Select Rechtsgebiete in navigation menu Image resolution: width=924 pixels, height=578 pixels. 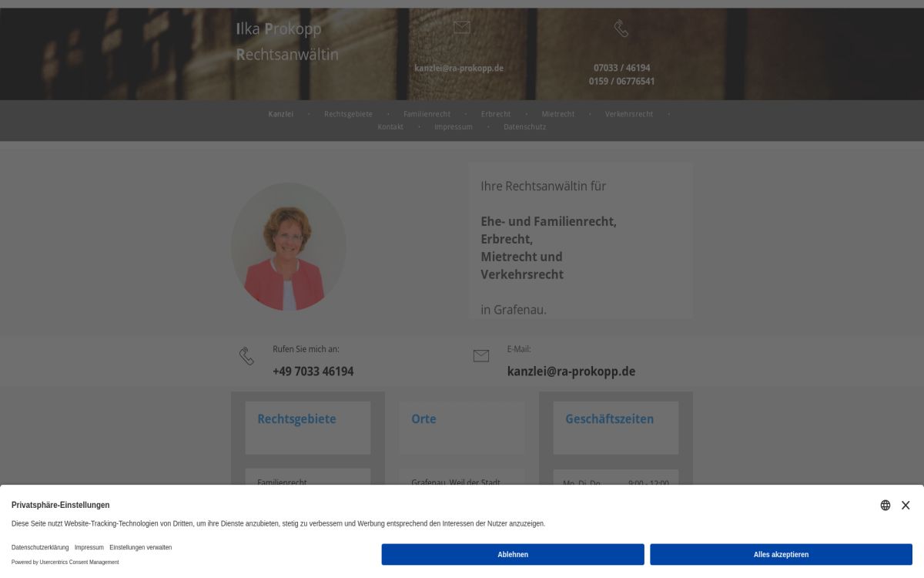tap(348, 114)
